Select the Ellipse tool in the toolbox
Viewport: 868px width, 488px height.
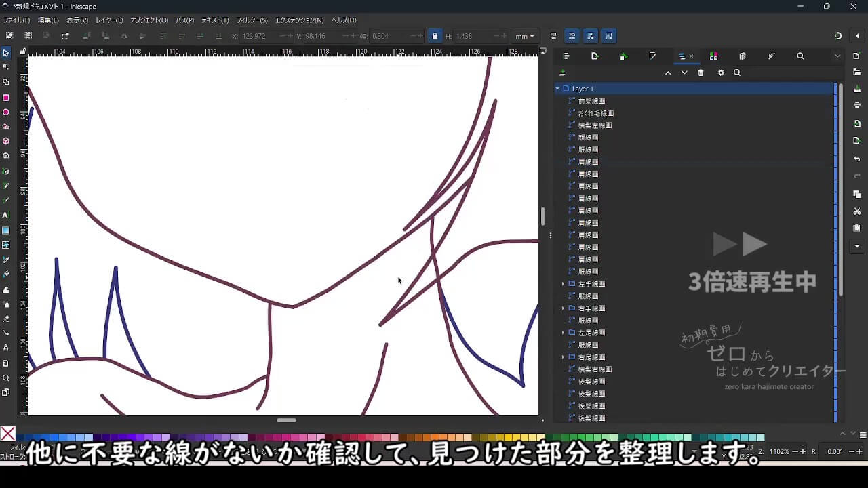(x=6, y=113)
